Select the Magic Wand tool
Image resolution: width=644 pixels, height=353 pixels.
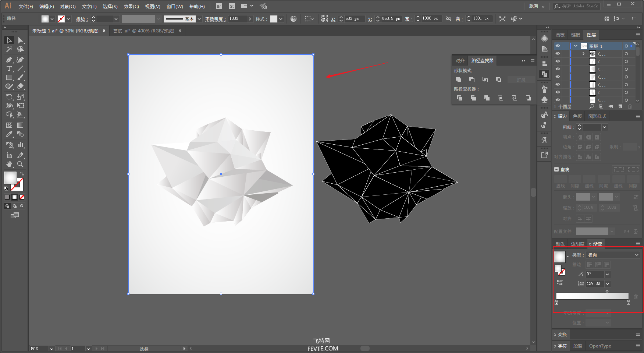click(x=9, y=49)
